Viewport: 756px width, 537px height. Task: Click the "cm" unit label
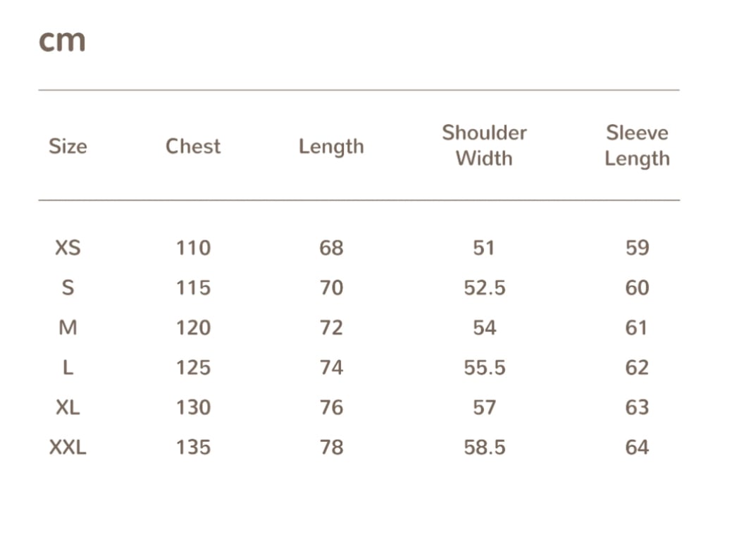pyautogui.click(x=62, y=41)
